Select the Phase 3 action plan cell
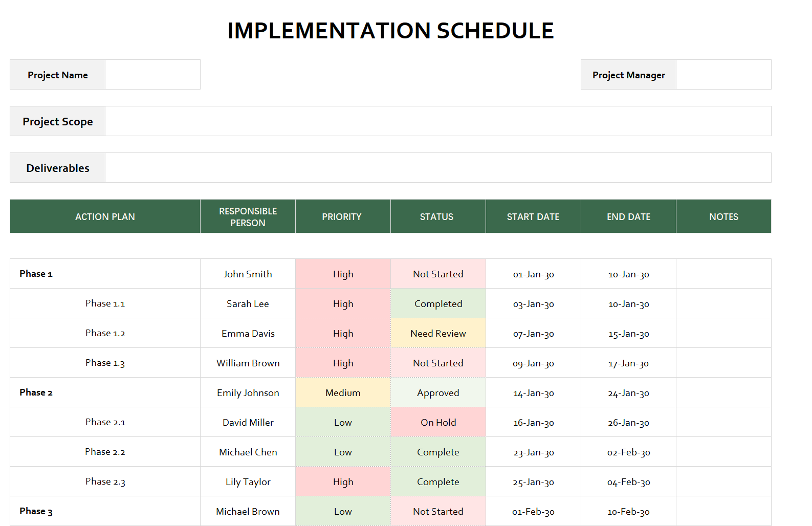Image resolution: width=812 pixels, height=526 pixels. coord(105,511)
